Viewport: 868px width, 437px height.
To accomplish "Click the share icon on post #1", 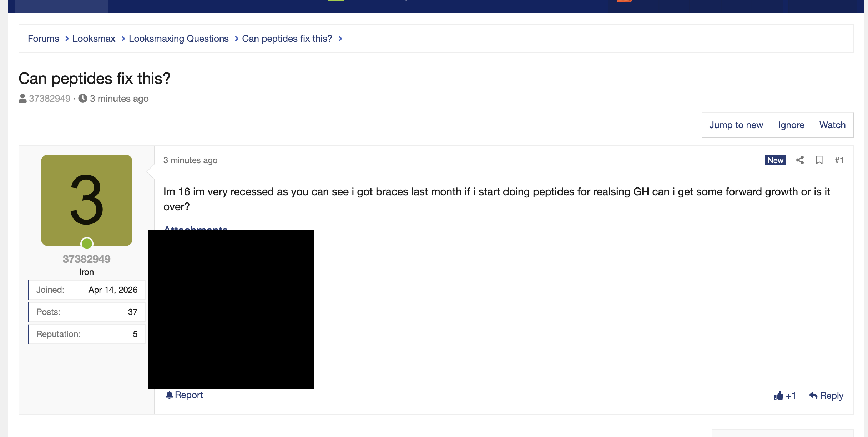I will (800, 160).
